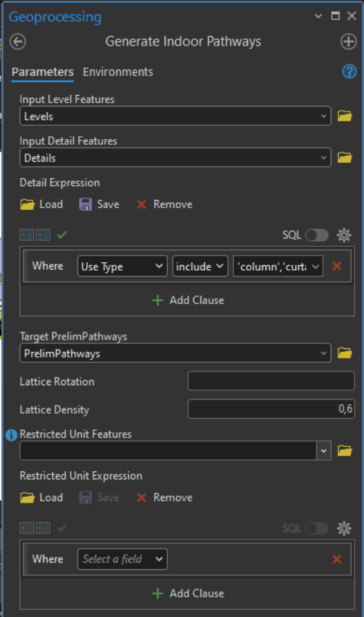Image resolution: width=364 pixels, height=617 pixels.
Task: Go back using the arrow icon
Action: pos(17,42)
